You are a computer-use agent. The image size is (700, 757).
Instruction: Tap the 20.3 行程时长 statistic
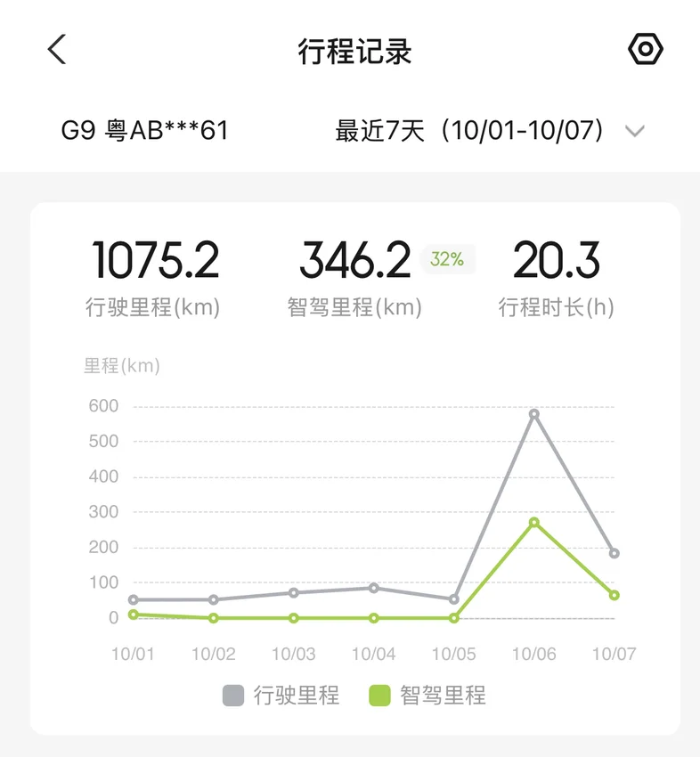point(556,261)
